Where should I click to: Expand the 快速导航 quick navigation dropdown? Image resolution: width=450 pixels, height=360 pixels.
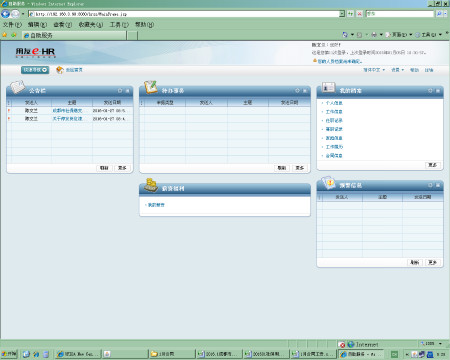point(35,70)
